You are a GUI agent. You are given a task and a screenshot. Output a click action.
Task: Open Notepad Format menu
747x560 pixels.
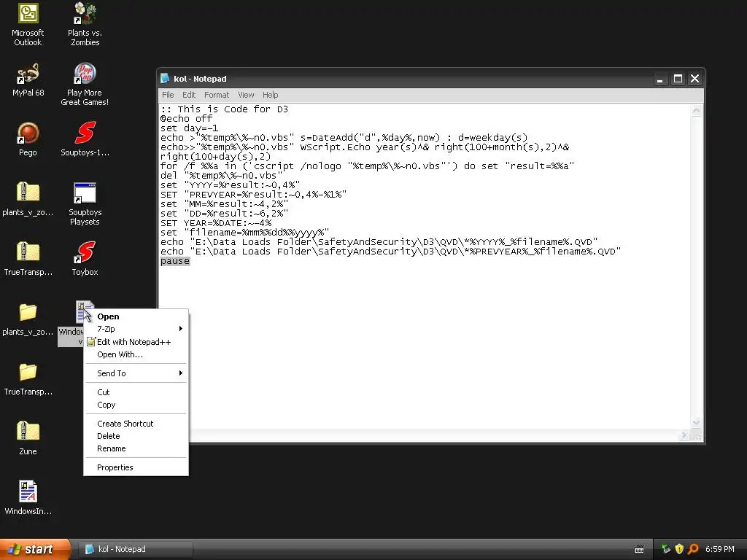tap(216, 95)
